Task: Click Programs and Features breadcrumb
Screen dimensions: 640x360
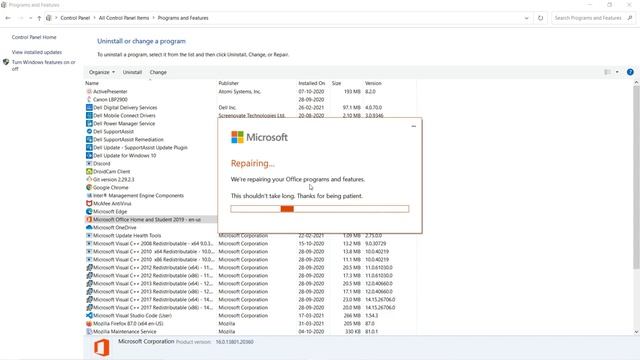Action: (183, 18)
